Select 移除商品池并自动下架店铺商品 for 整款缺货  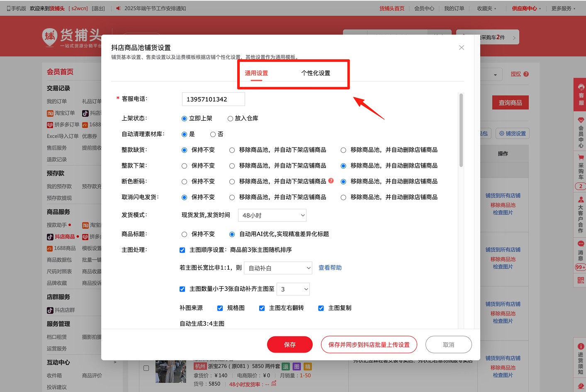(x=232, y=150)
